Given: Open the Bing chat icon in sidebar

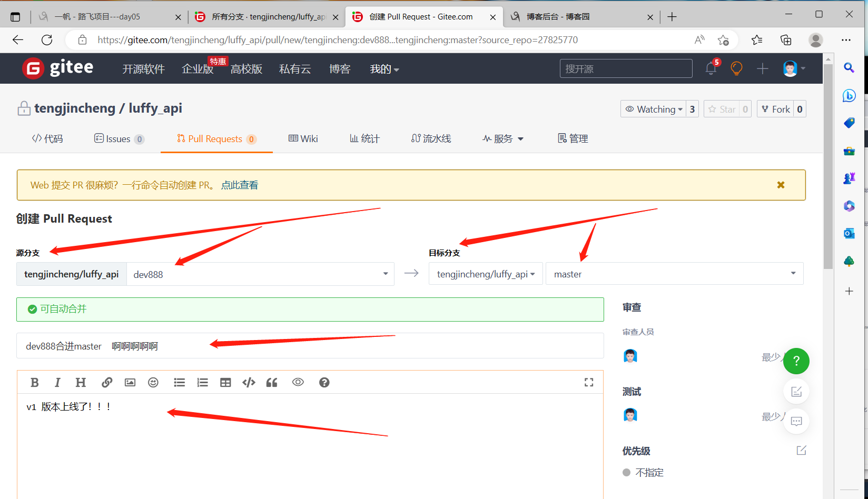Looking at the screenshot, I should click(849, 95).
